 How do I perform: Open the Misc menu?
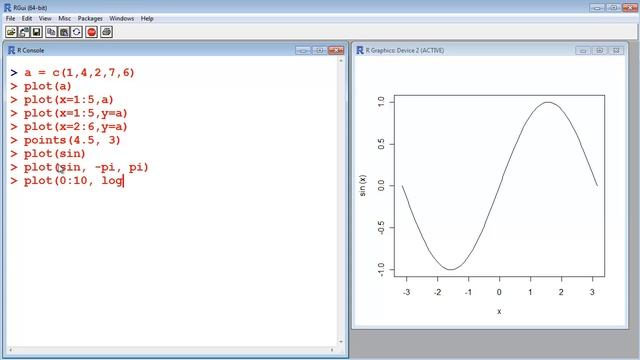(64, 18)
